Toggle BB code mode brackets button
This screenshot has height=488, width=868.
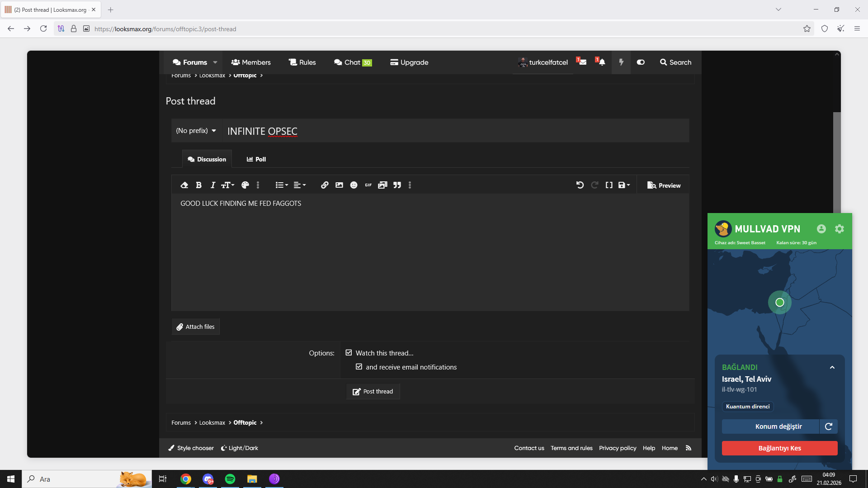[x=609, y=185]
